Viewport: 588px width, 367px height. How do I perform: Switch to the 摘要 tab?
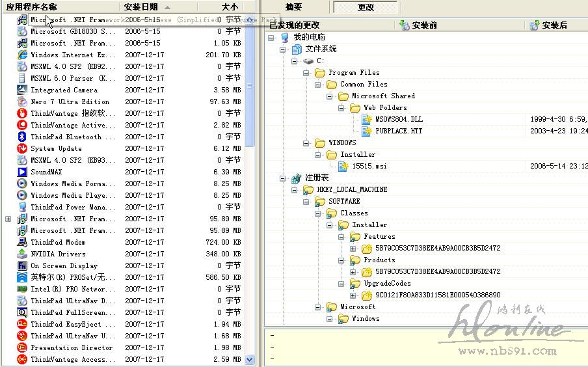tap(294, 7)
